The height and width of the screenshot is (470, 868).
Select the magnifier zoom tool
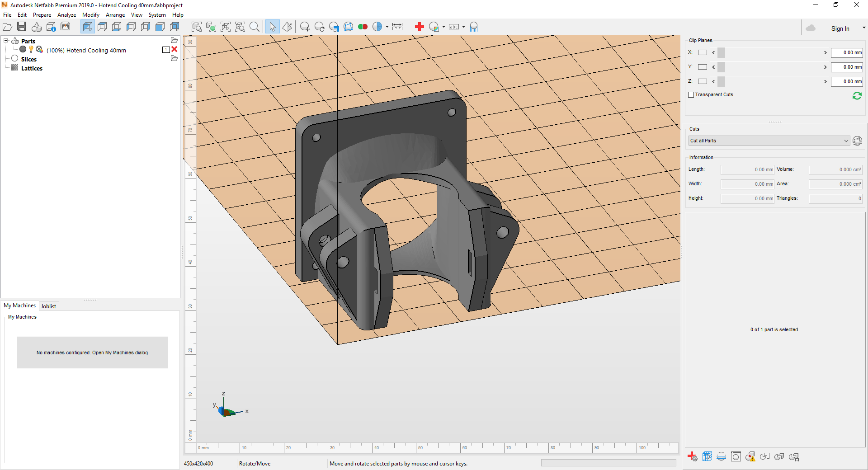pos(255,27)
